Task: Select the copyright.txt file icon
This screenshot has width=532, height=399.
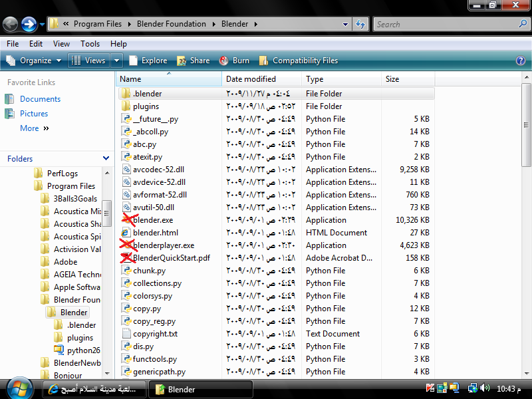Action: pyautogui.click(x=126, y=334)
